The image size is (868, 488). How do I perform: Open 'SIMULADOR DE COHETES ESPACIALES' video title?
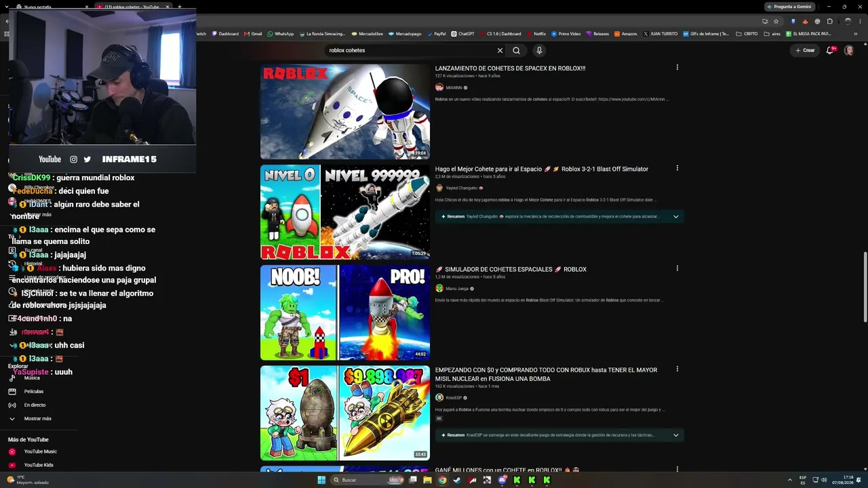(x=511, y=269)
